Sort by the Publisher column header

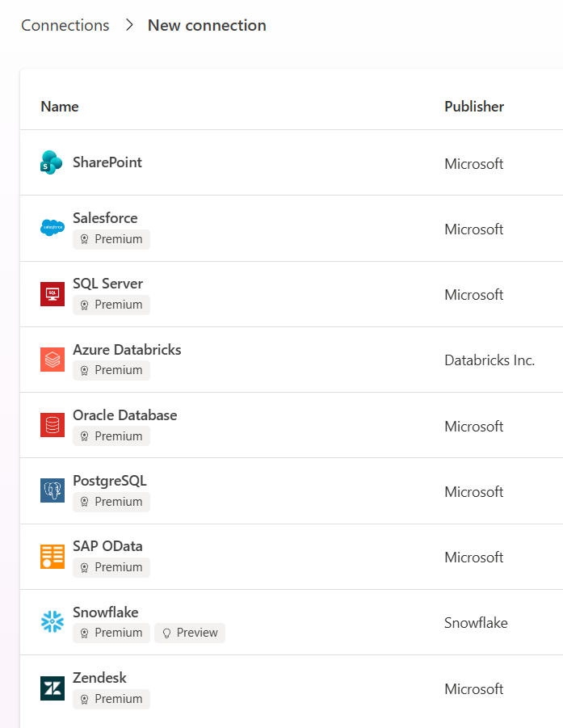[474, 107]
